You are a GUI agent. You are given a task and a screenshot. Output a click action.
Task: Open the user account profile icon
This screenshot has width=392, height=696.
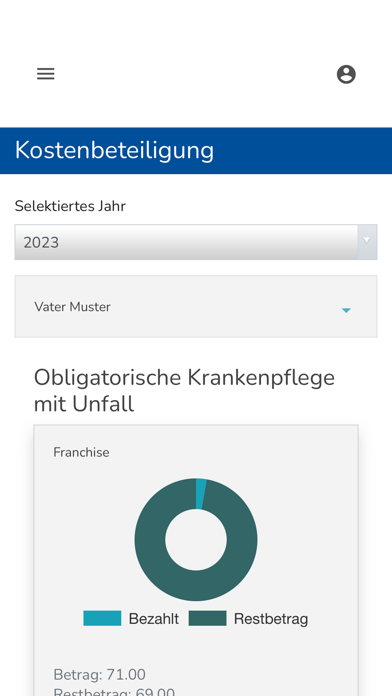tap(346, 74)
